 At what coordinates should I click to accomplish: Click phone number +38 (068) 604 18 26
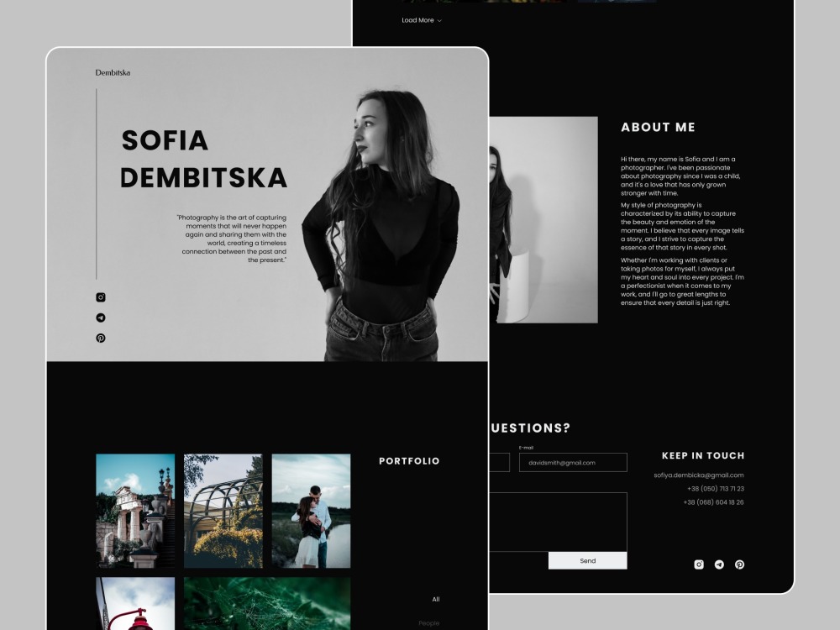tap(713, 502)
